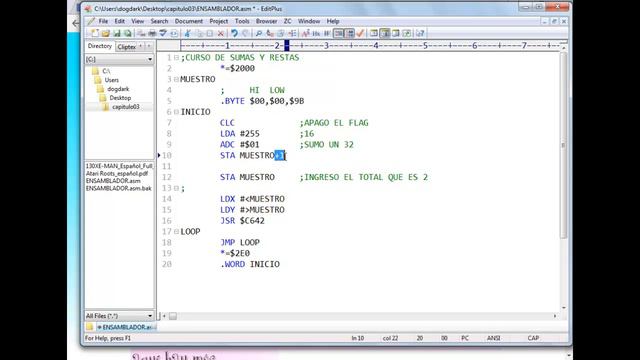640x360 pixels.
Task: Undo the last edit with the blue arrow
Action: (234, 33)
